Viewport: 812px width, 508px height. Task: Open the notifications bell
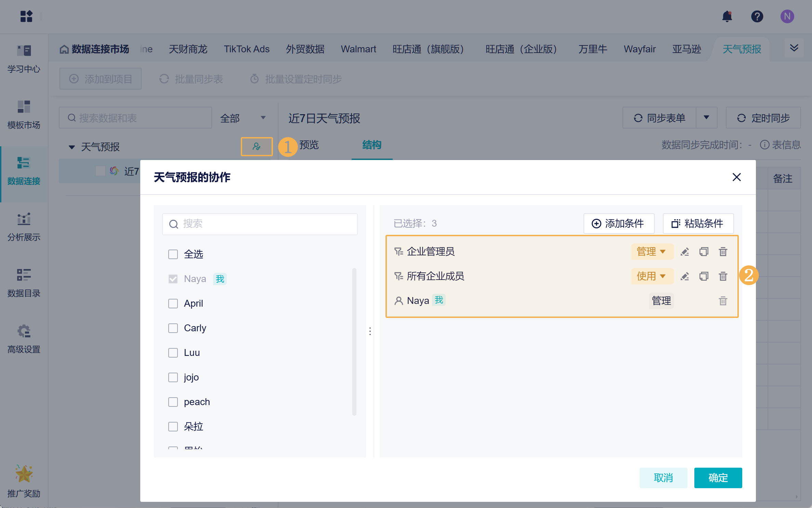727,16
